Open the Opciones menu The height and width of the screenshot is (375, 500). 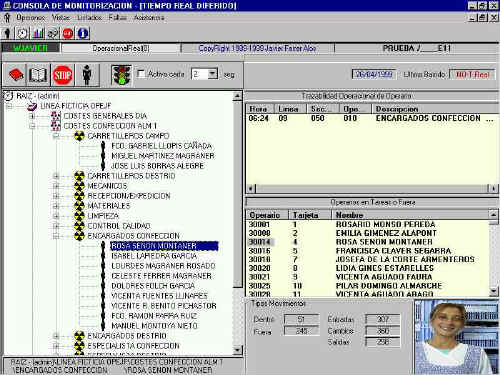click(31, 17)
